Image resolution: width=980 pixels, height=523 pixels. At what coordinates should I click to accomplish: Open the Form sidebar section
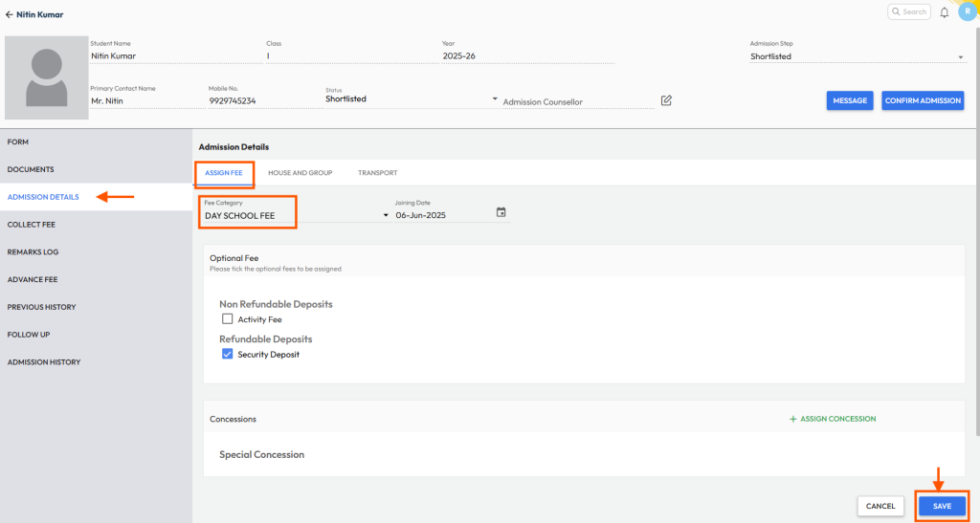click(97, 142)
